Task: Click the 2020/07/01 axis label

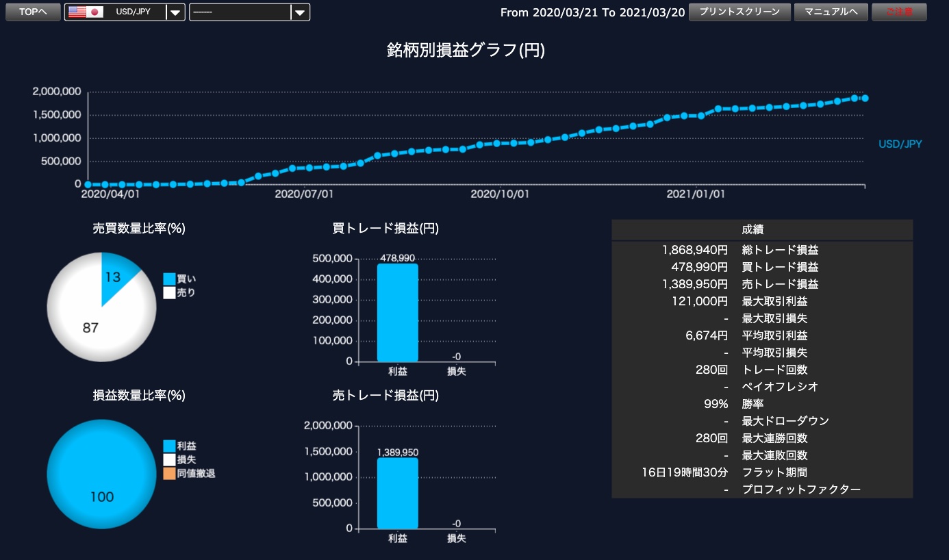Action: pos(304,194)
